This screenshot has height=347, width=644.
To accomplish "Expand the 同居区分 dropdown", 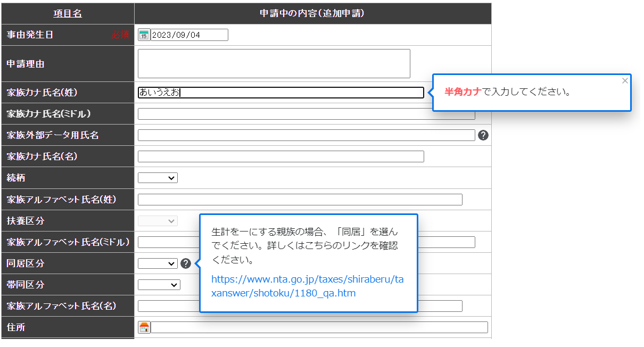I will [158, 263].
